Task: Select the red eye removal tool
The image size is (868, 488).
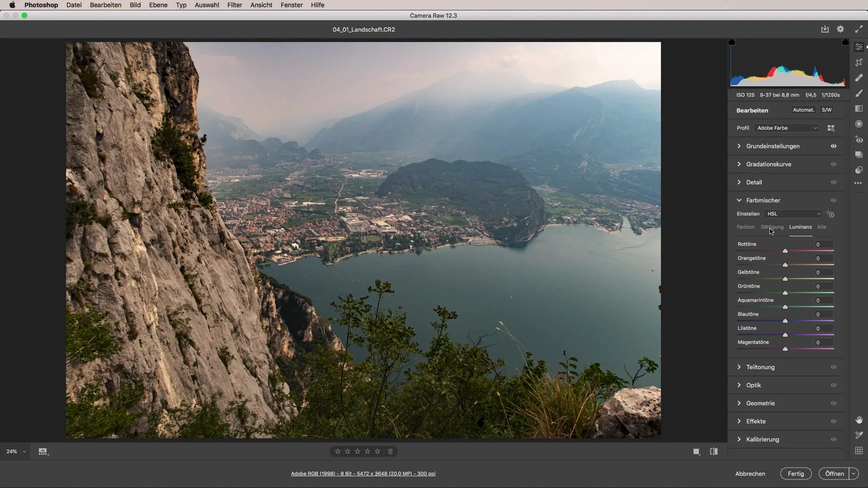Action: [859, 139]
